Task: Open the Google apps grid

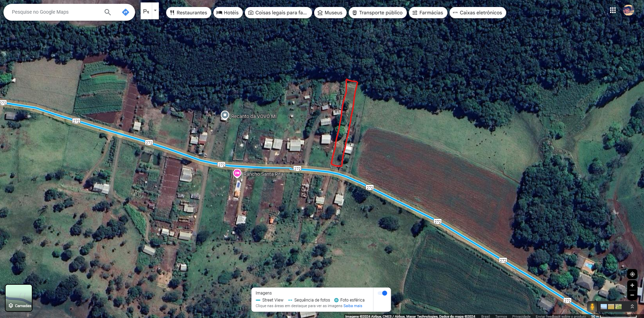Action: click(613, 11)
